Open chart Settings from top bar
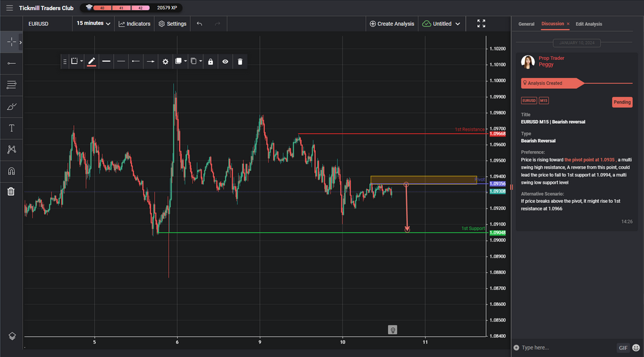Screen dimensions: 644x357 tap(173, 24)
